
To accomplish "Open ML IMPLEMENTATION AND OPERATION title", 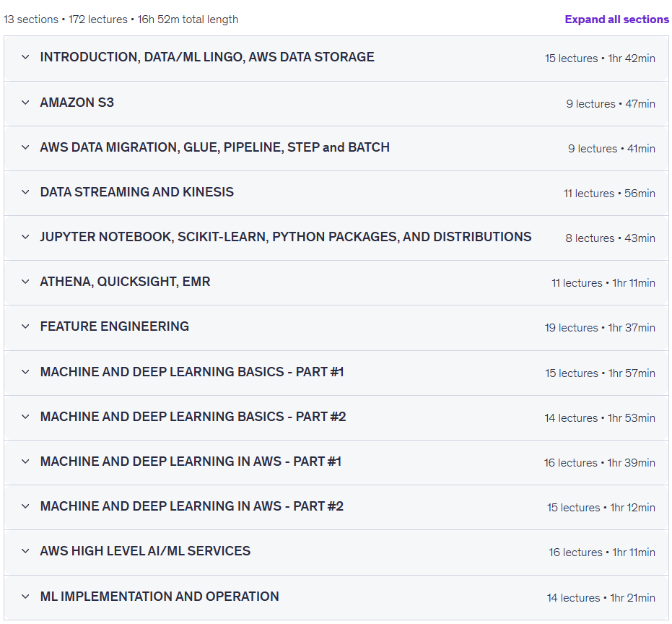I will pyautogui.click(x=160, y=597).
